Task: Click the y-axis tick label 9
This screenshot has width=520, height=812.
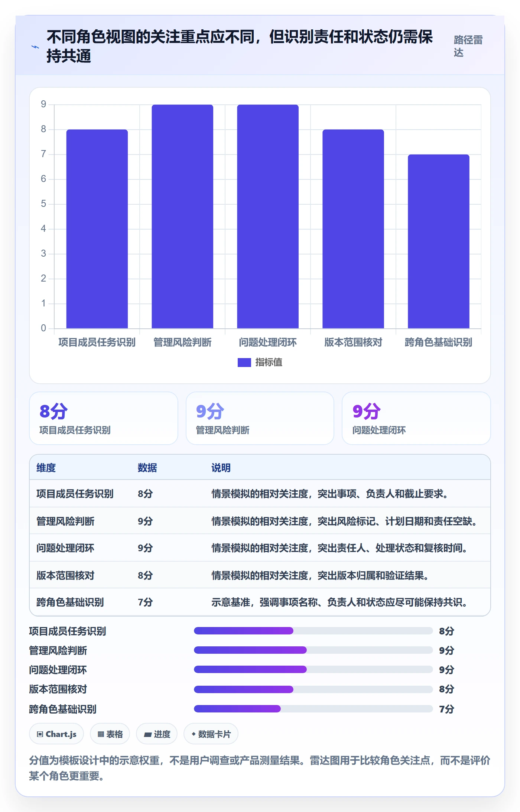Action: (x=43, y=104)
